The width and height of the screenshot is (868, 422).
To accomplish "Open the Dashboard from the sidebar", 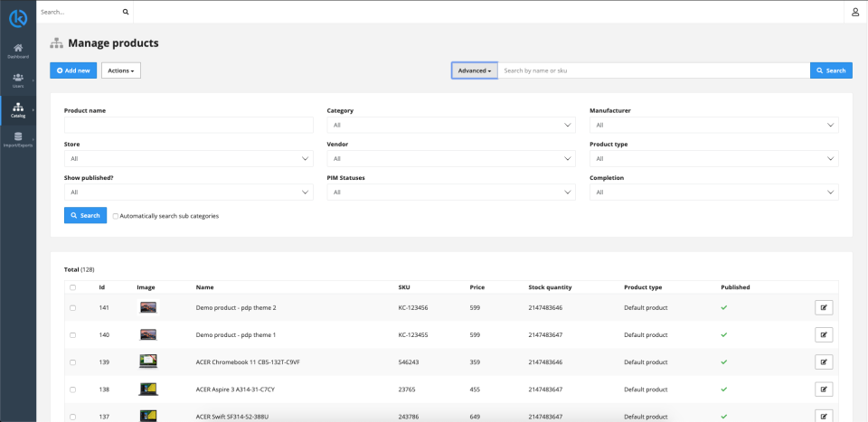I will click(18, 50).
